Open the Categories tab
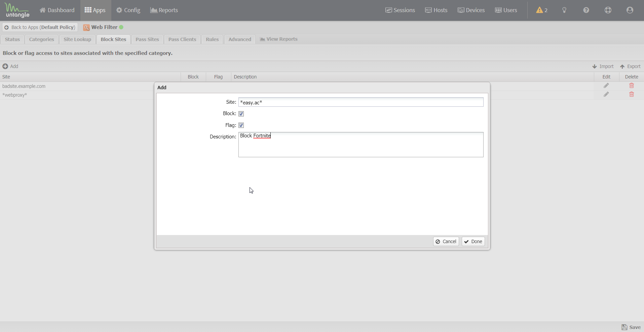This screenshot has width=644, height=332. click(x=41, y=39)
